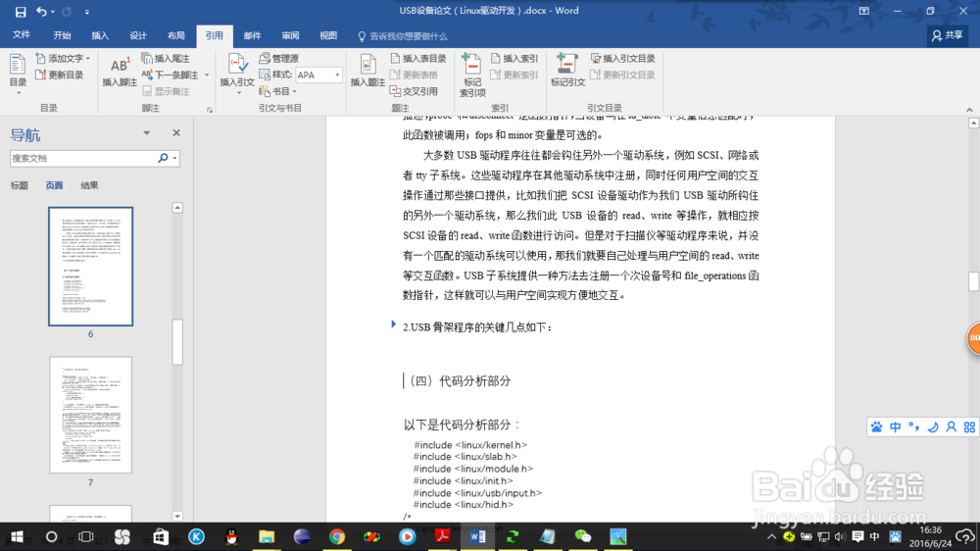
Task: Switch to the 开始 ribbon tab
Action: [x=62, y=35]
